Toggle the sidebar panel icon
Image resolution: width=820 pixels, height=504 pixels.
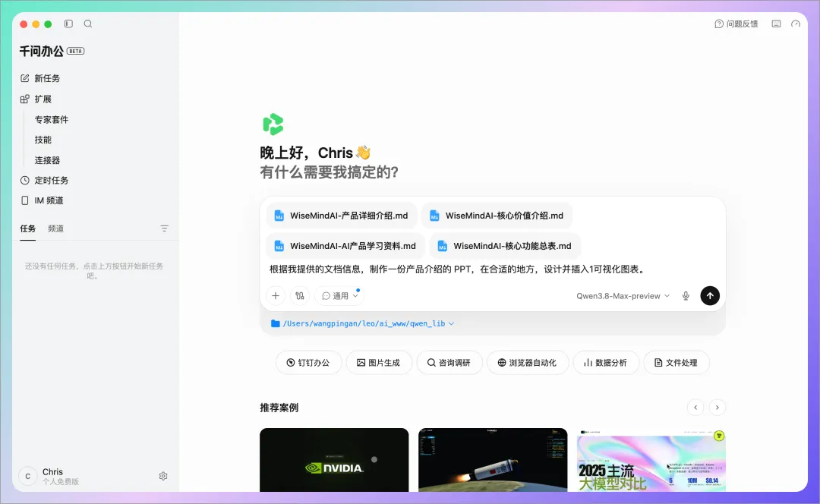coord(68,24)
